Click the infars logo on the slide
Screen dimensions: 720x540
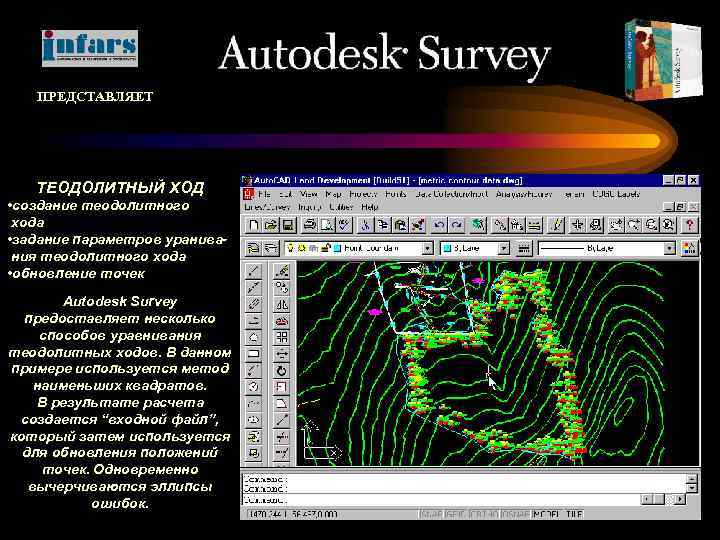[x=90, y=48]
